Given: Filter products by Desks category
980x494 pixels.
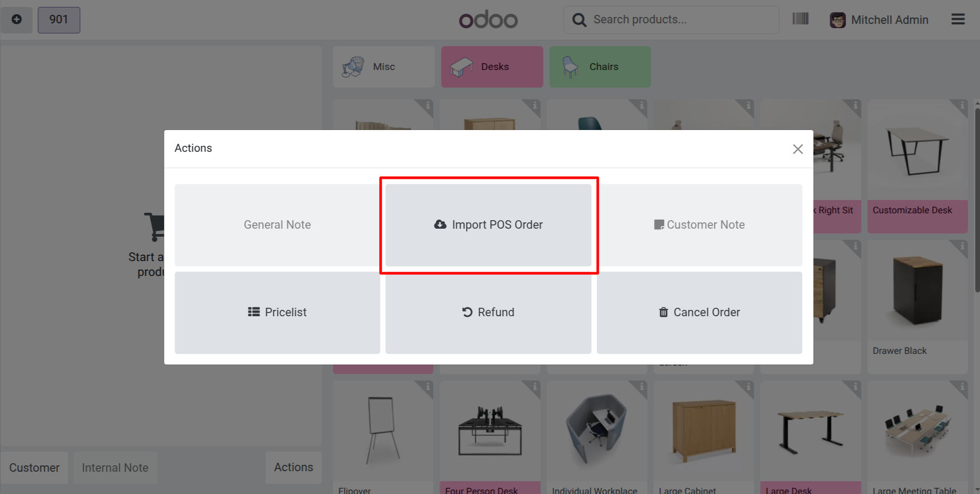Looking at the screenshot, I should tap(492, 67).
